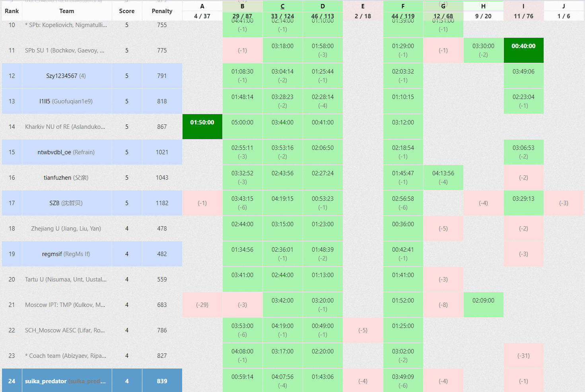The width and height of the screenshot is (585, 392).
Task: Click the dark green 00:40:00 first-solve cell
Action: pyautogui.click(x=523, y=50)
